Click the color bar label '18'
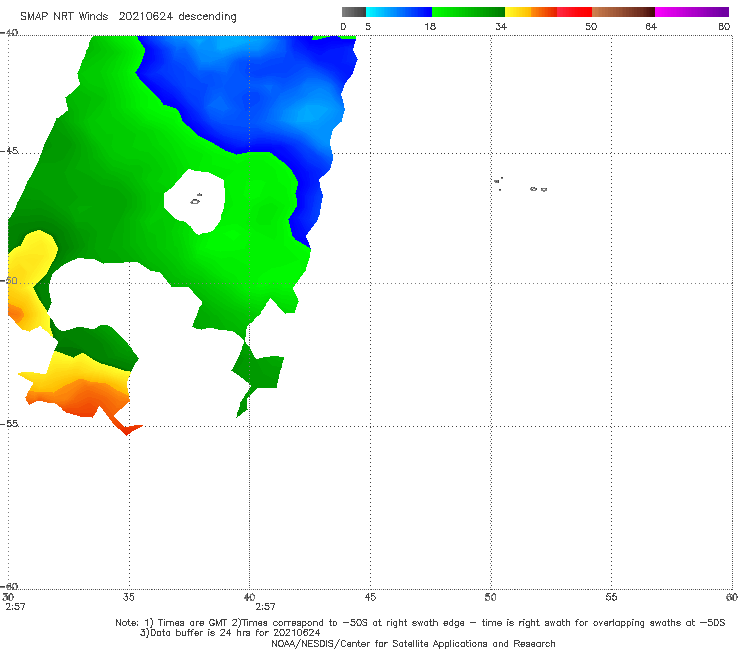The width and height of the screenshot is (740, 650). click(430, 26)
